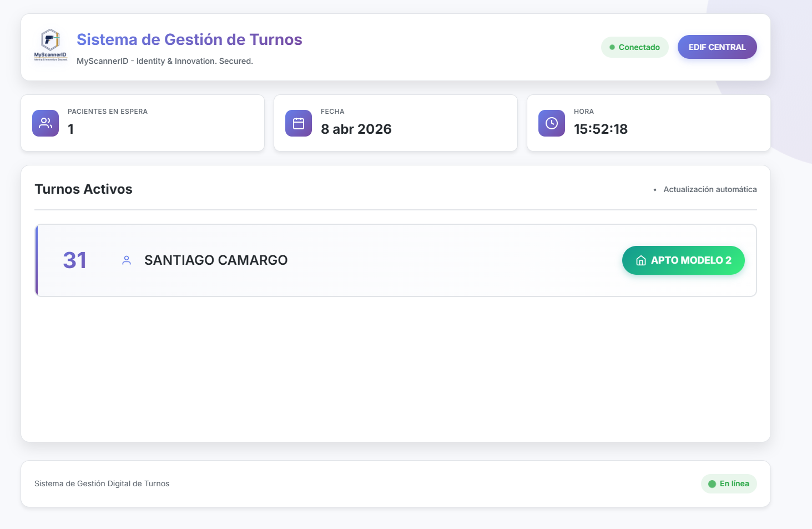Click the En línea status text

coord(734,483)
